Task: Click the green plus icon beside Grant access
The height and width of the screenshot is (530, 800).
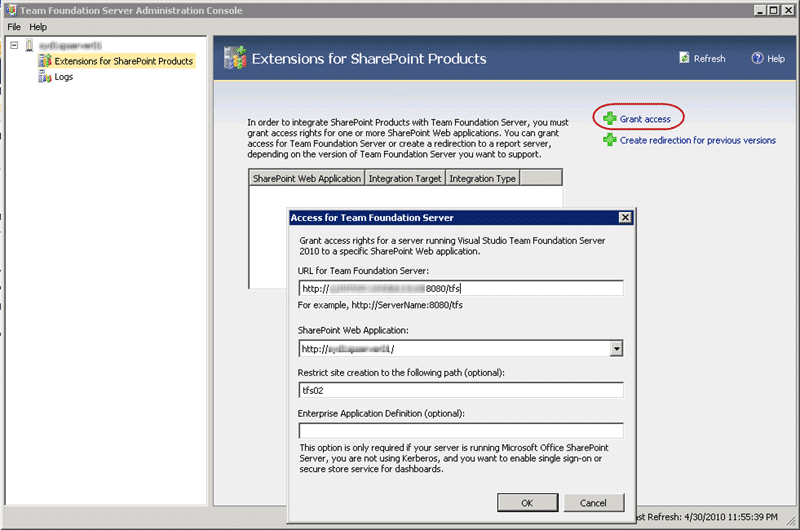Action: [x=610, y=118]
